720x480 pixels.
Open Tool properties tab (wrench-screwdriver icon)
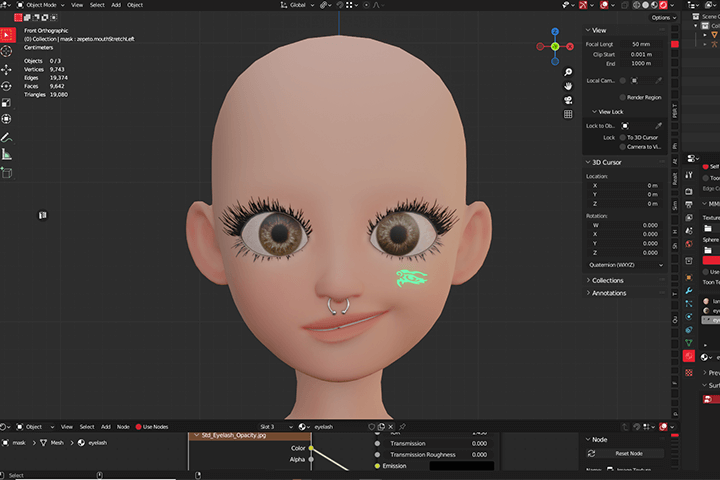tap(689, 175)
